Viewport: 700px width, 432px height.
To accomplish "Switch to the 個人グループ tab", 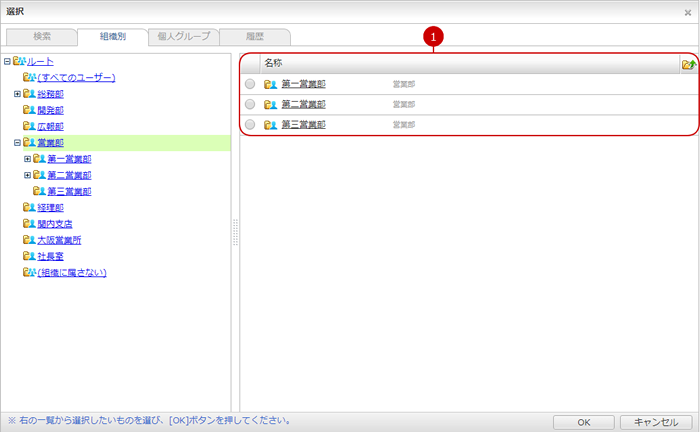I will pyautogui.click(x=184, y=36).
